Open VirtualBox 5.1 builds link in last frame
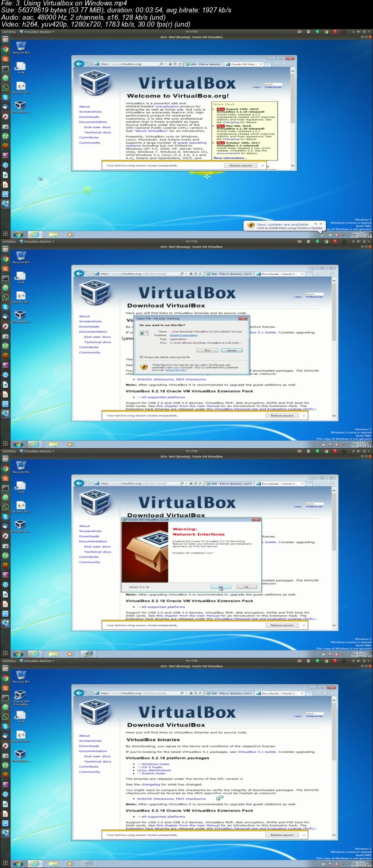Screen dimensions: 373x868 tap(257, 752)
